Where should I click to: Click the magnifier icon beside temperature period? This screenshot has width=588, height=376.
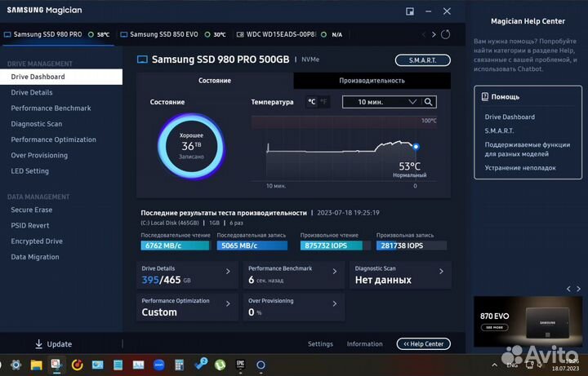pos(428,102)
